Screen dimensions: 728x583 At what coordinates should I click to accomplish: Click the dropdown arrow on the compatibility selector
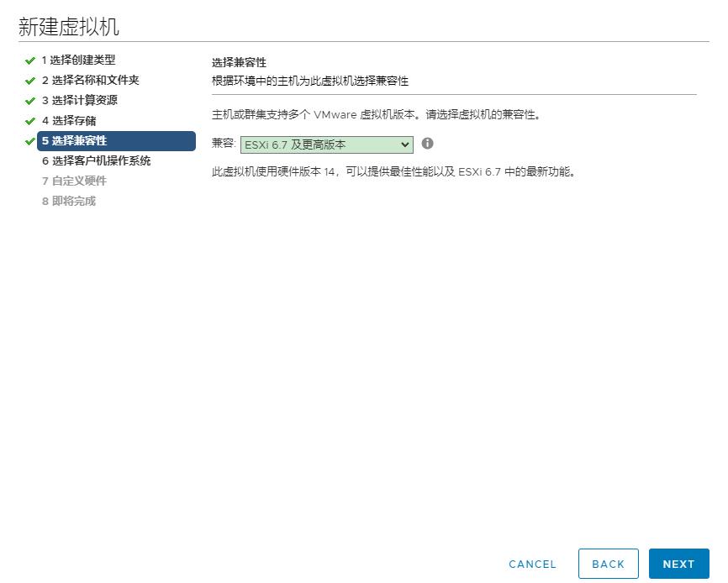click(x=405, y=144)
